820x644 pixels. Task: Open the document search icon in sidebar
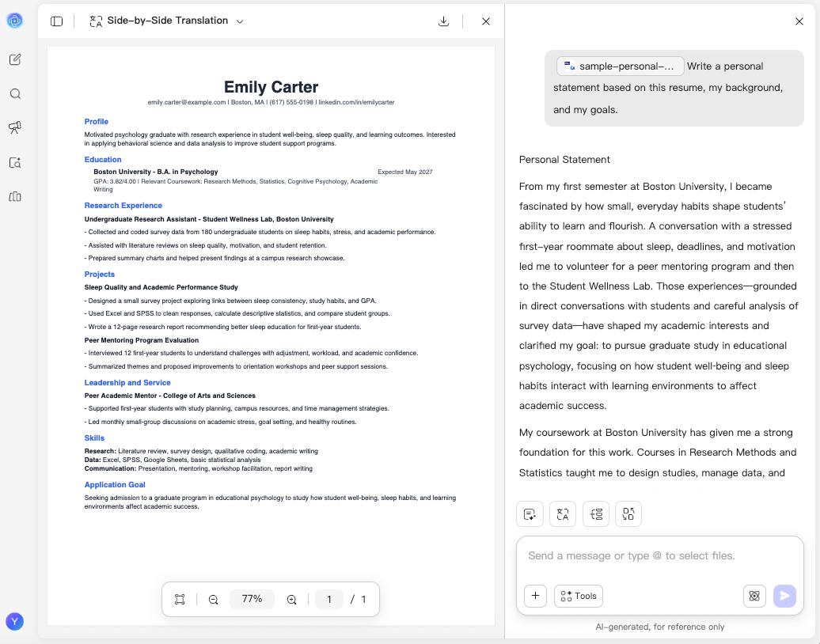[15, 162]
